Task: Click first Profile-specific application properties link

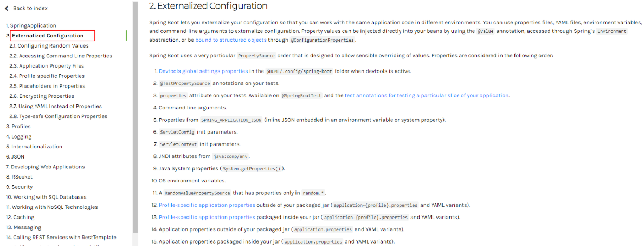Action: click(x=207, y=205)
